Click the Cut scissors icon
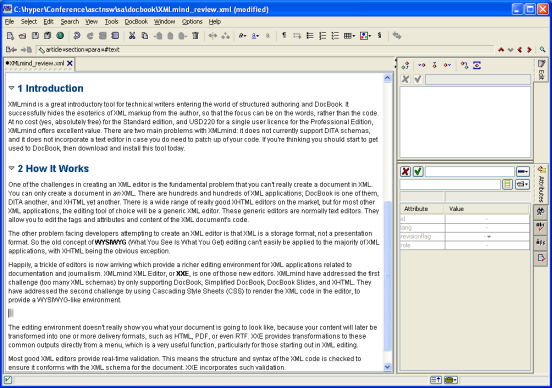Screen dimensions: 552x388 click(x=132, y=36)
